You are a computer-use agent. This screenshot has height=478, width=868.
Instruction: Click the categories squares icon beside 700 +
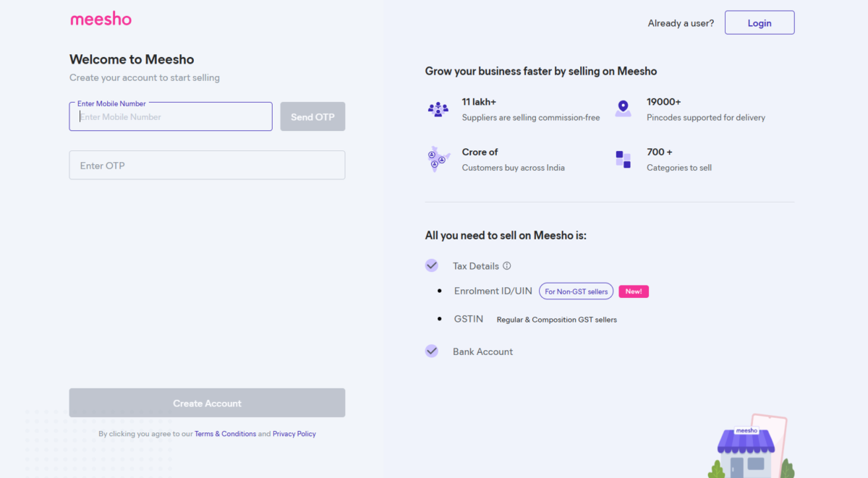click(x=623, y=159)
